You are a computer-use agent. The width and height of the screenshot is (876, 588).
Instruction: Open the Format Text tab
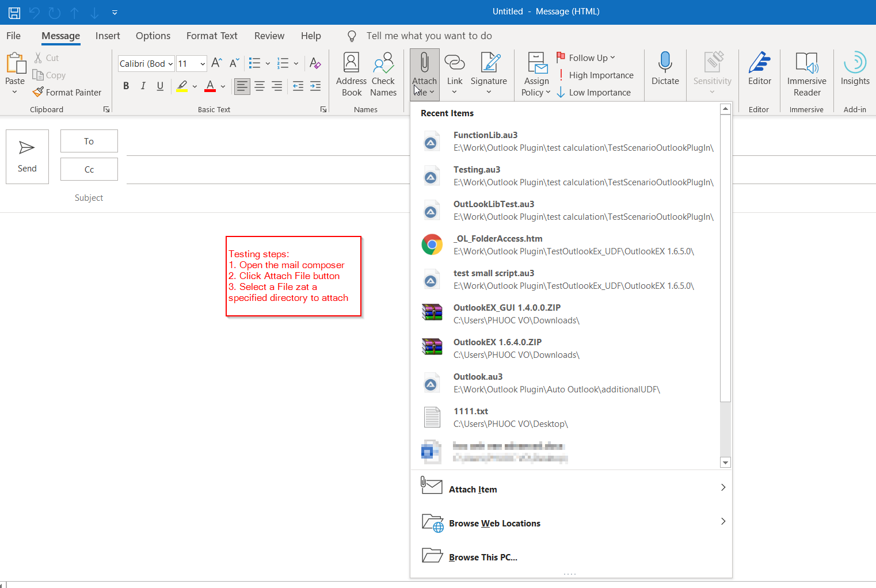212,36
